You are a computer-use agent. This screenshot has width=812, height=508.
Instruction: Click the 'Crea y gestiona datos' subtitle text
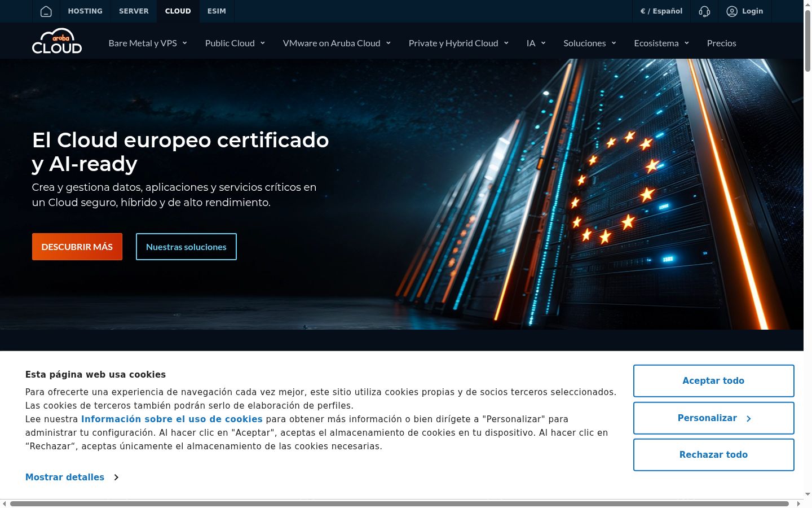(x=174, y=195)
